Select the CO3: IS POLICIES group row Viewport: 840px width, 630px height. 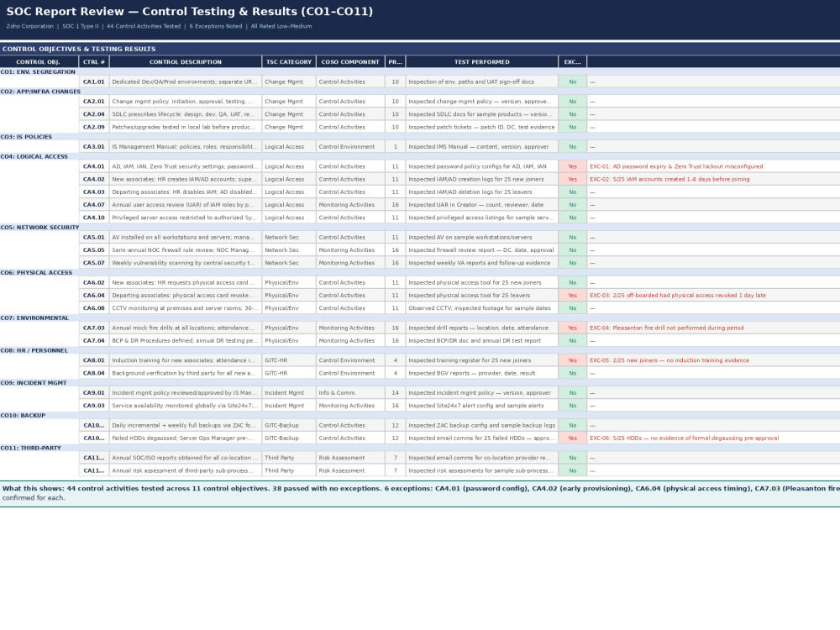point(420,137)
